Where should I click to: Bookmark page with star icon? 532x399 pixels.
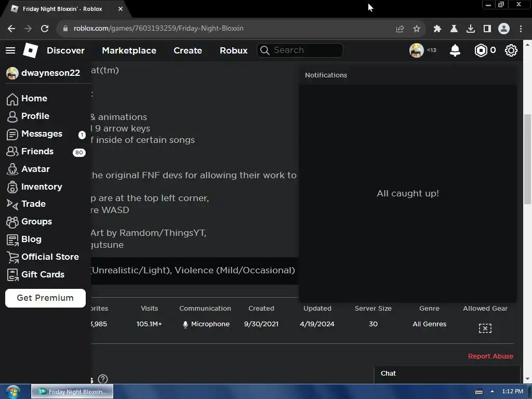coord(417,29)
